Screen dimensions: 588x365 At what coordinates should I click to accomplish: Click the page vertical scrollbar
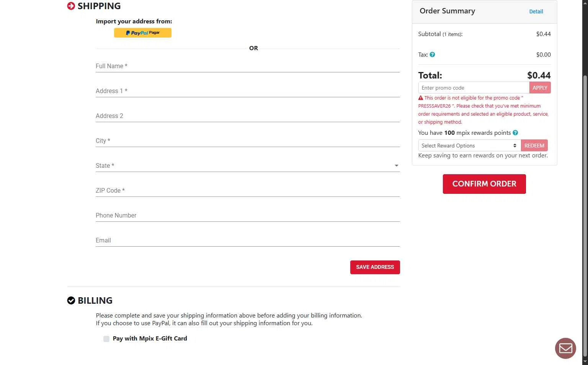tap(585, 214)
